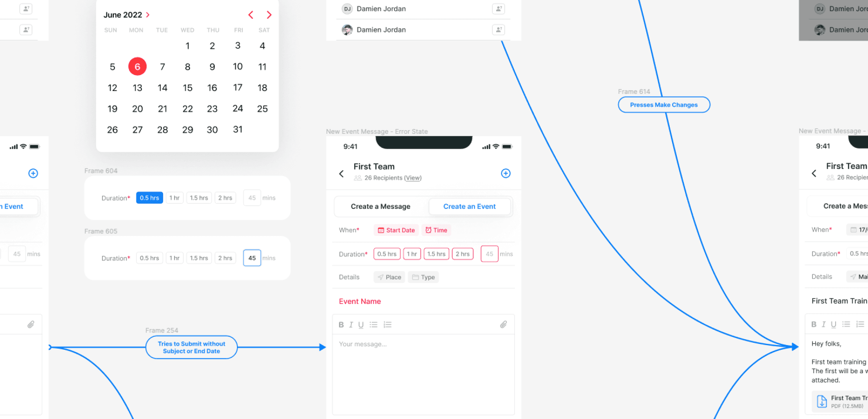
Task: Insert numbered list in Error State editor
Action: click(x=387, y=325)
